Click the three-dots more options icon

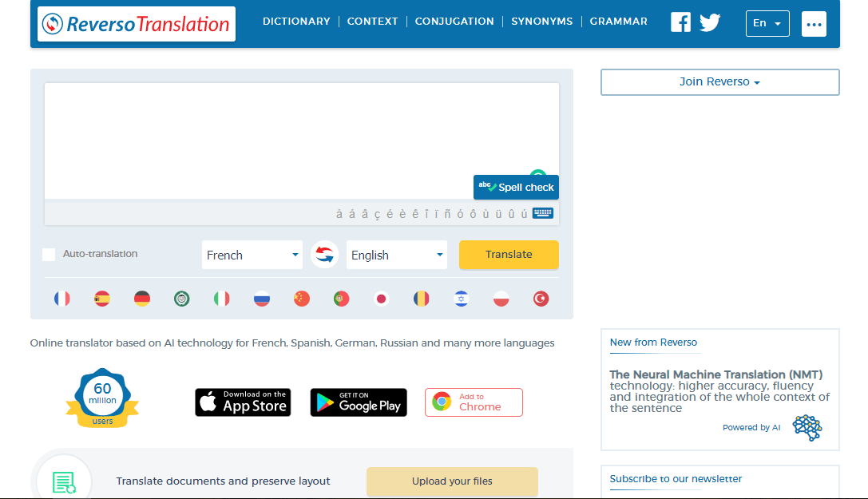814,24
